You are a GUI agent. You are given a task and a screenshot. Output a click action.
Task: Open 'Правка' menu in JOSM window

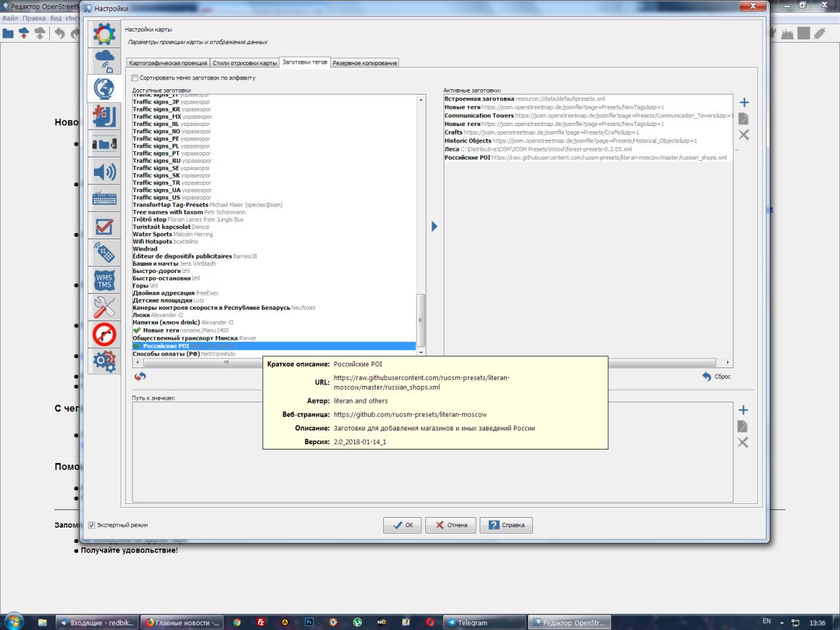[34, 18]
